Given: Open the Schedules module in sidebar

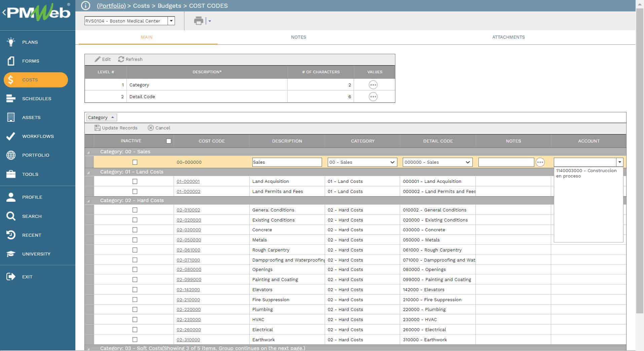Looking at the screenshot, I should 36,99.
